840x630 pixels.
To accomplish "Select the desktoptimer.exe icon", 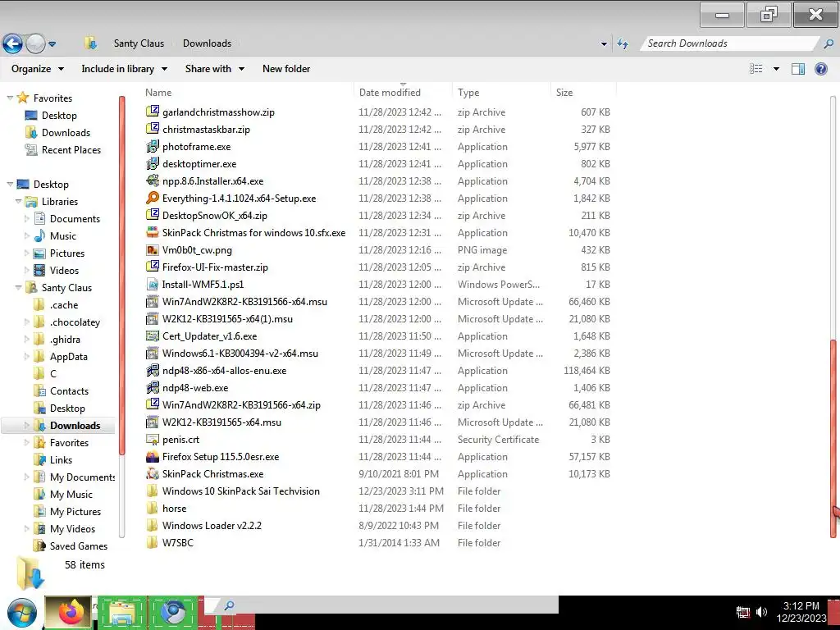I will click(153, 163).
